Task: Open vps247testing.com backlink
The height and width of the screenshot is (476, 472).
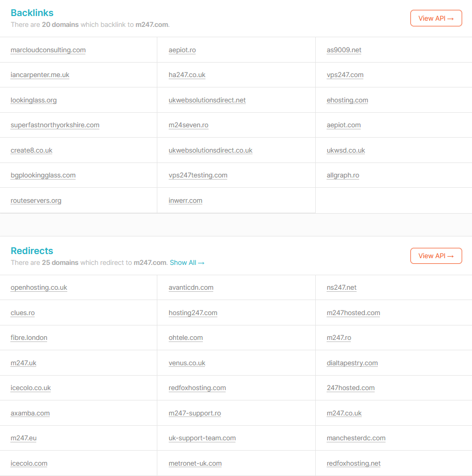Action: click(x=198, y=175)
